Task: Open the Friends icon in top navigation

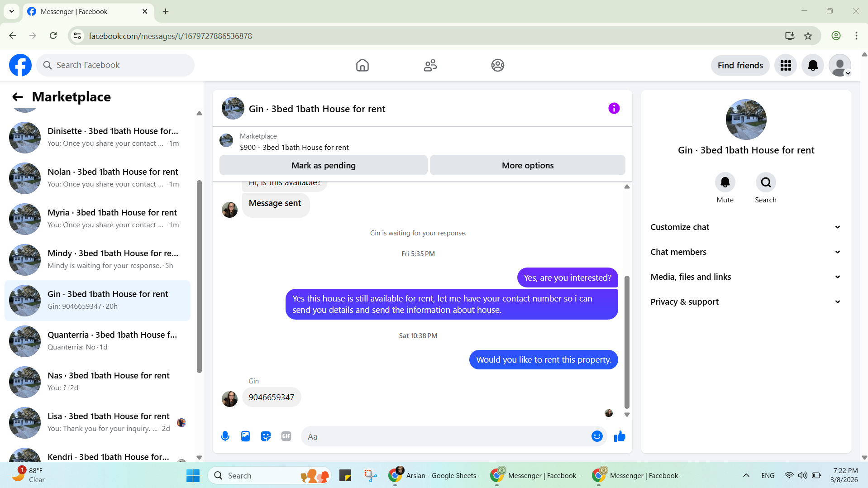Action: (x=430, y=65)
